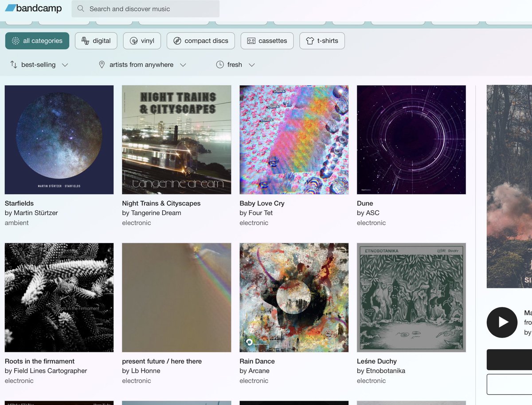Open the best-selling sort dropdown
532x405 pixels.
[39, 65]
